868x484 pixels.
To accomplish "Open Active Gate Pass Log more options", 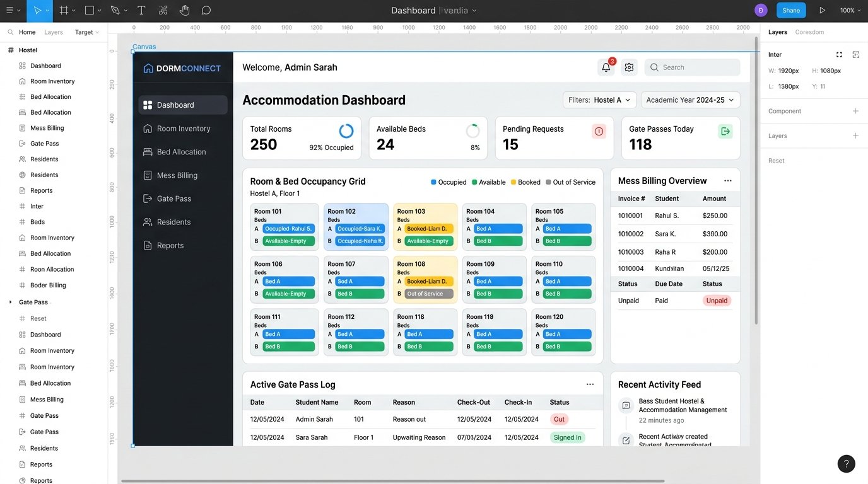I will click(590, 384).
